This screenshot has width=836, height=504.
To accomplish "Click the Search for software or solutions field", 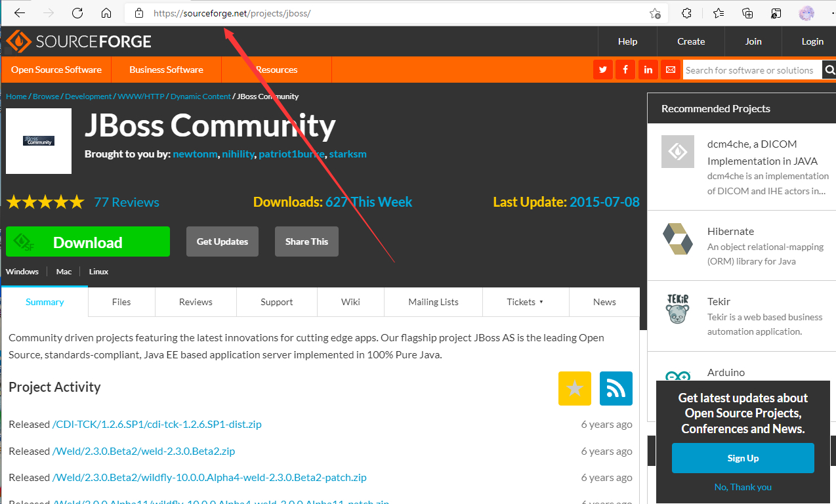I will [x=752, y=70].
